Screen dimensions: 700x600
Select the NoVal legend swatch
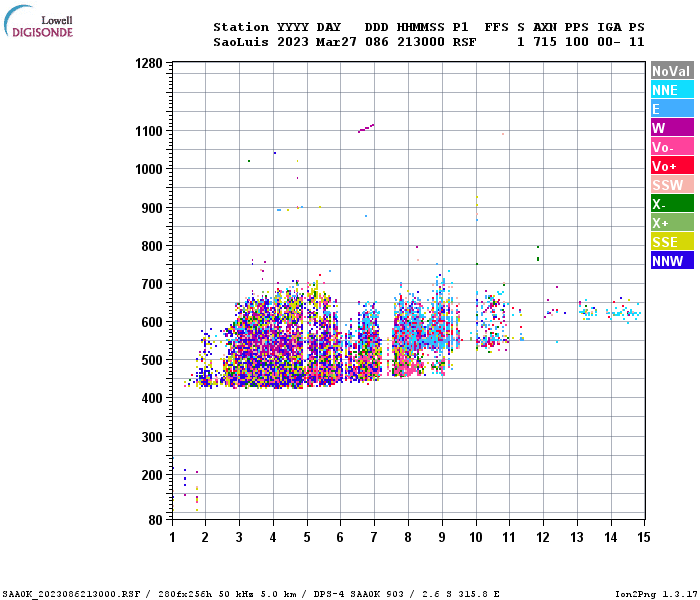(x=672, y=71)
